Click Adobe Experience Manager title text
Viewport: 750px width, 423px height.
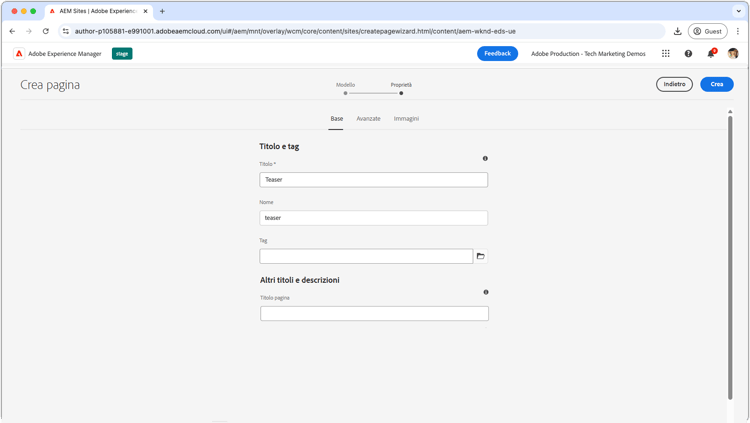[x=65, y=54]
